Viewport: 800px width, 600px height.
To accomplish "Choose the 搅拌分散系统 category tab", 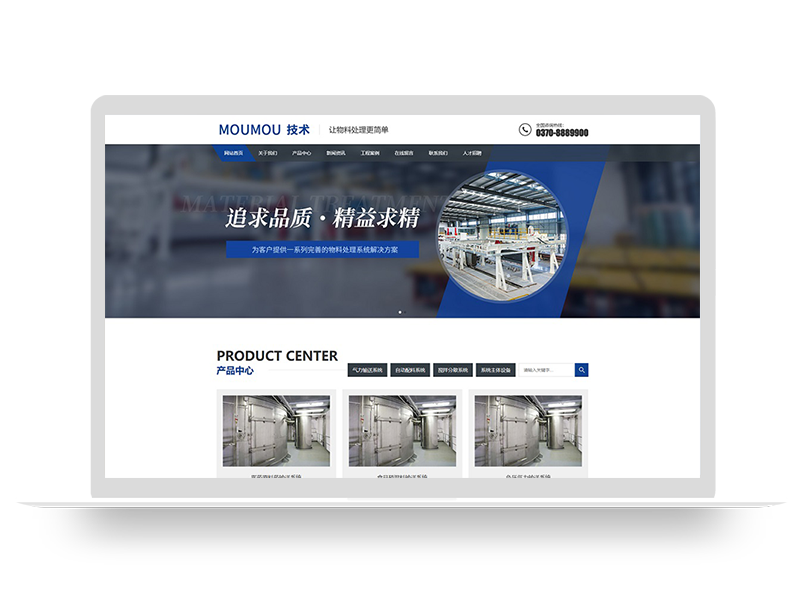I will tap(453, 369).
